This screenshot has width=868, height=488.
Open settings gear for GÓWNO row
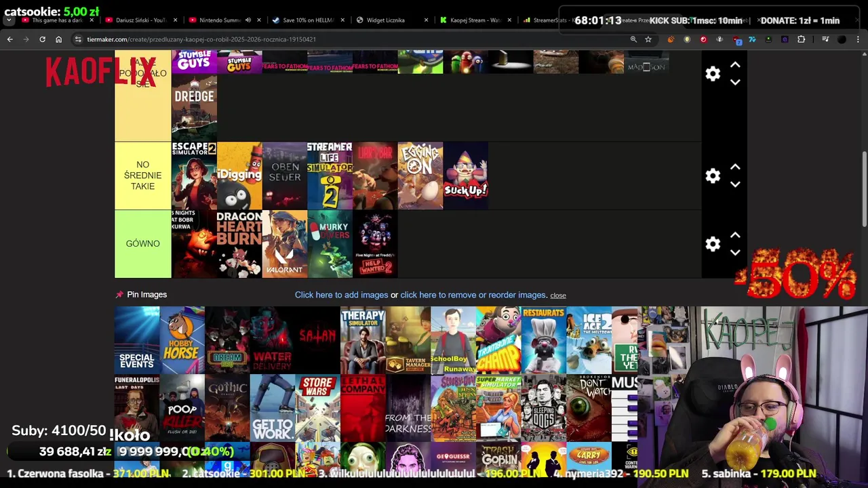[713, 244]
